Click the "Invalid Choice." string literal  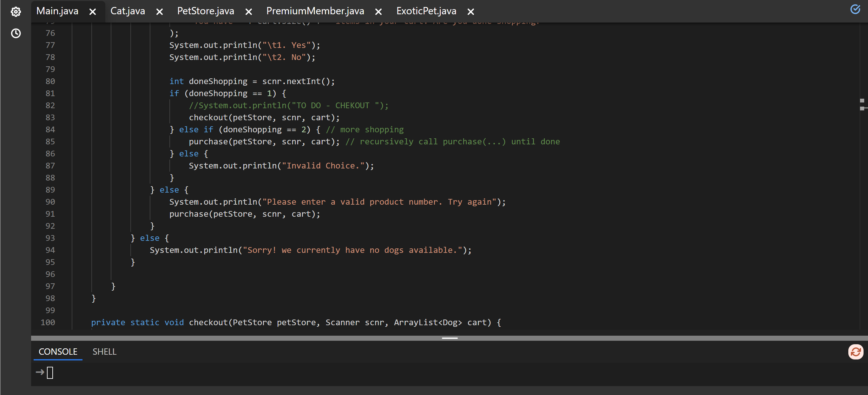click(x=323, y=166)
